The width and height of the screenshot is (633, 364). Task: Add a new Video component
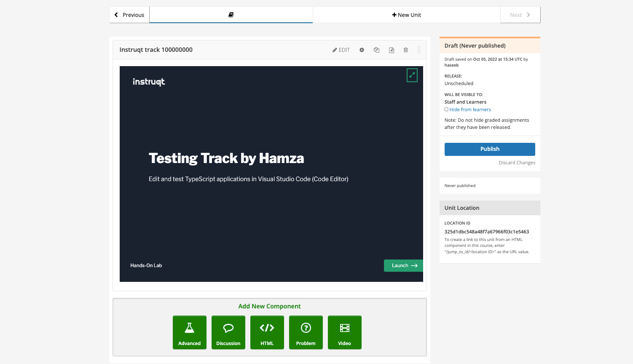pos(344,332)
